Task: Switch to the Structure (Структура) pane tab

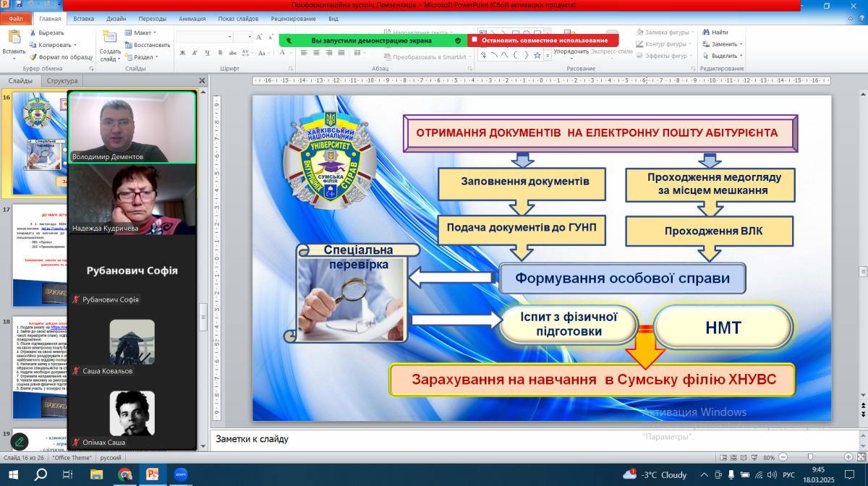Action: click(62, 81)
